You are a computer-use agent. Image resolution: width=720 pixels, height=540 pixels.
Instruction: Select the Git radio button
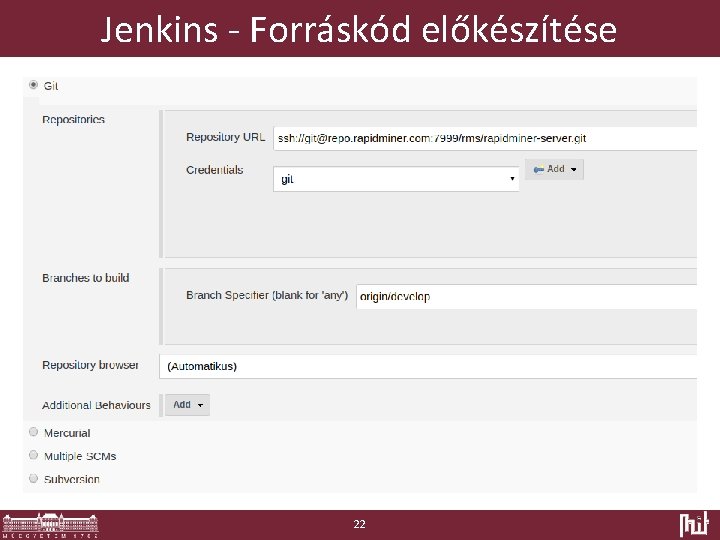34,85
